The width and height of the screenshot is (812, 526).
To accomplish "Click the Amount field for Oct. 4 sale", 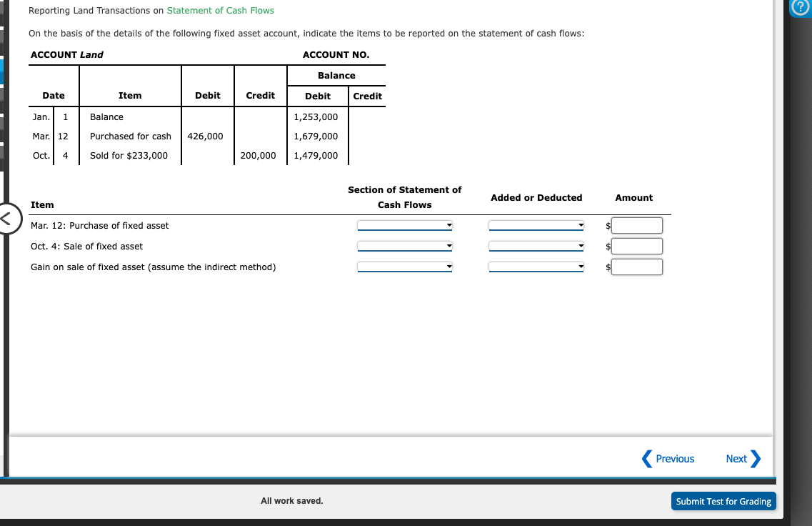I will (636, 245).
